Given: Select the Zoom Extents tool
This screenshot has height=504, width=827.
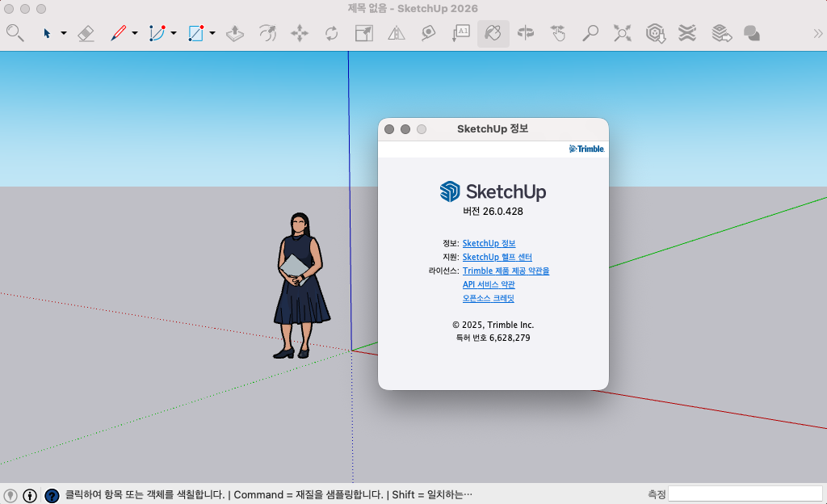Looking at the screenshot, I should 622,33.
